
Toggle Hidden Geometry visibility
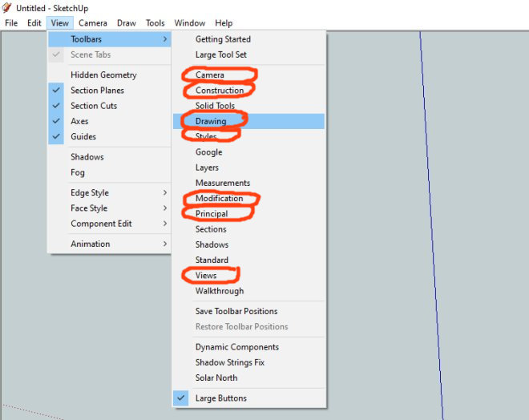[110, 75]
